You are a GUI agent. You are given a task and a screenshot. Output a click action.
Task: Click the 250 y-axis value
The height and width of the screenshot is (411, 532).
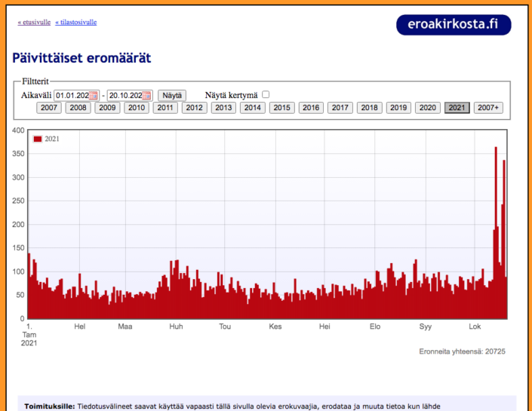coord(18,201)
